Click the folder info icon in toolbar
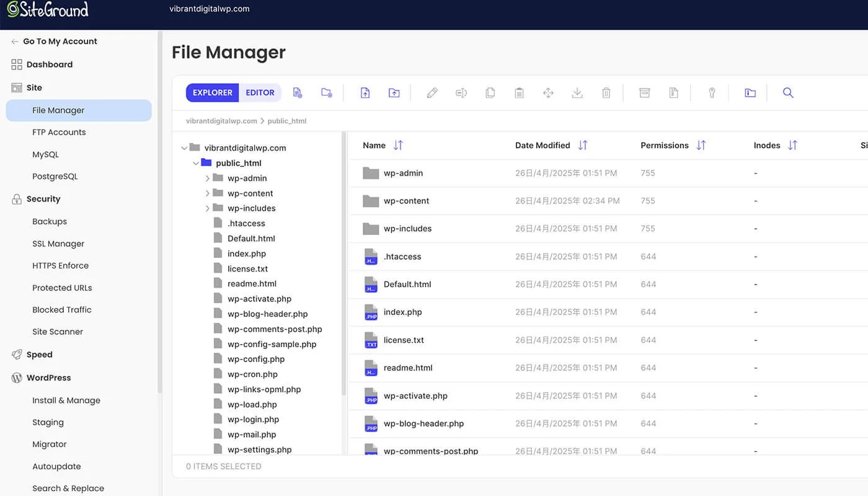Viewport: 868px width, 496px height. point(750,93)
